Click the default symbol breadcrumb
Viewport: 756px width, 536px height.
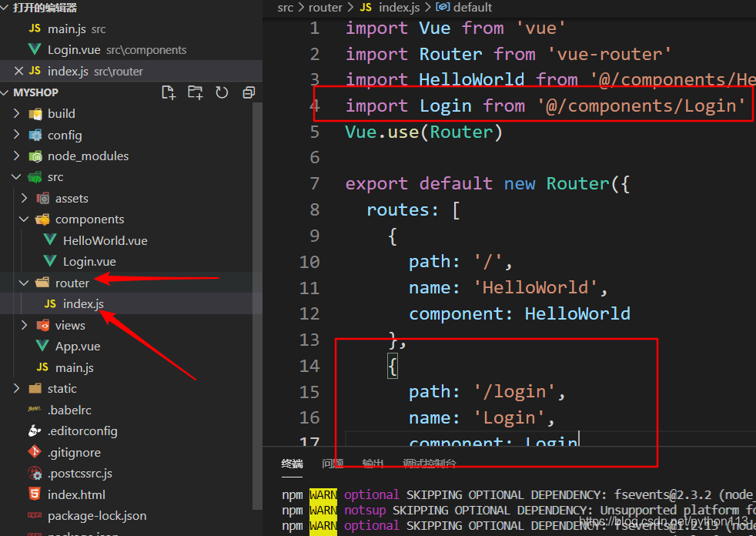(x=472, y=7)
